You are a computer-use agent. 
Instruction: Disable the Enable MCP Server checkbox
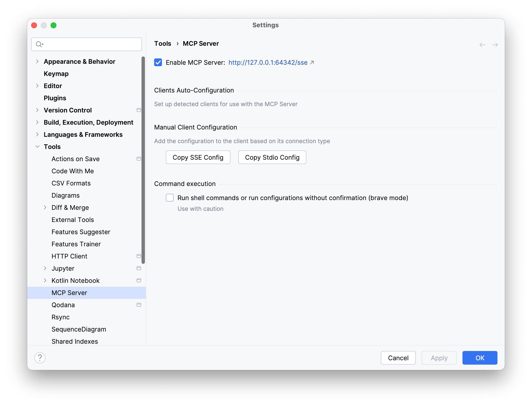[158, 63]
